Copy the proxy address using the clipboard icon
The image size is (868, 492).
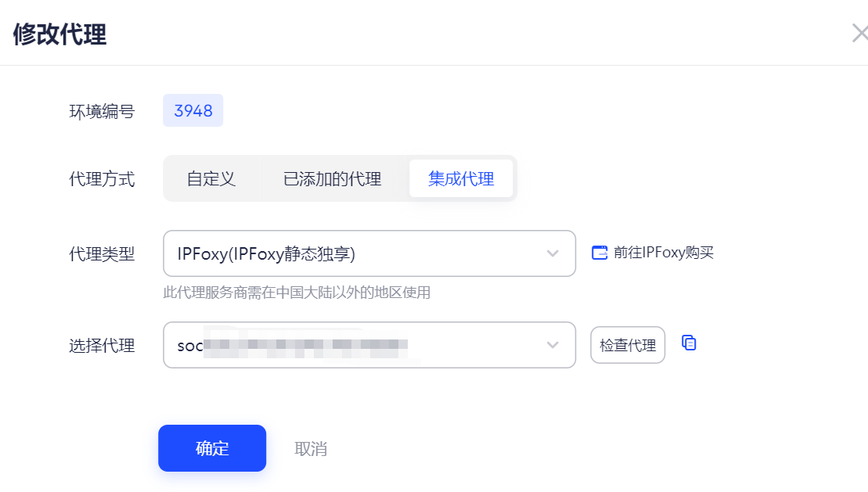[x=688, y=343]
